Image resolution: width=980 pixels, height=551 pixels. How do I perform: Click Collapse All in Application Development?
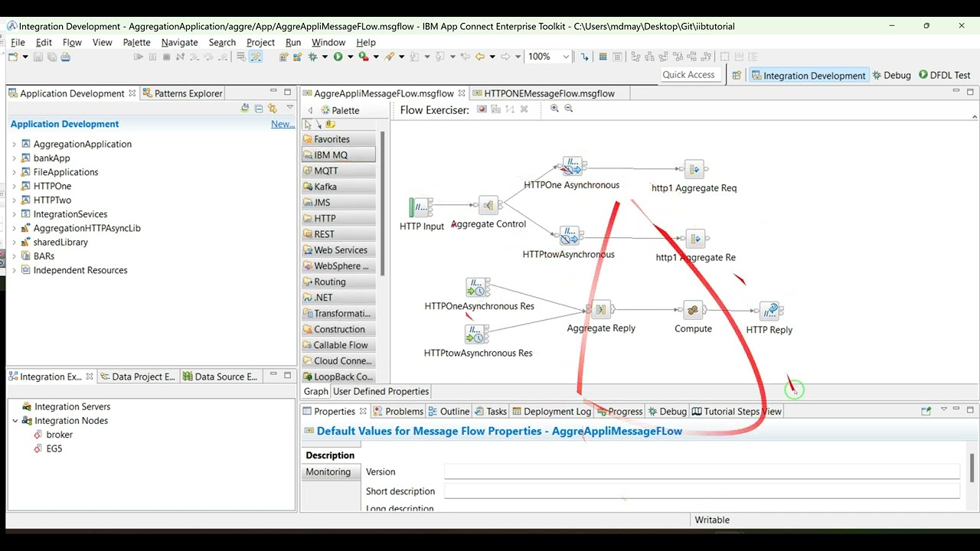[259, 109]
